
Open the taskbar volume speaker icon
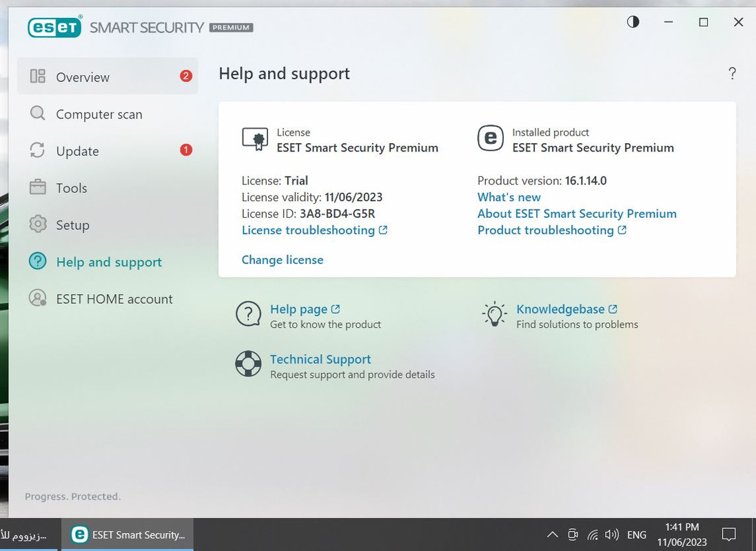612,534
